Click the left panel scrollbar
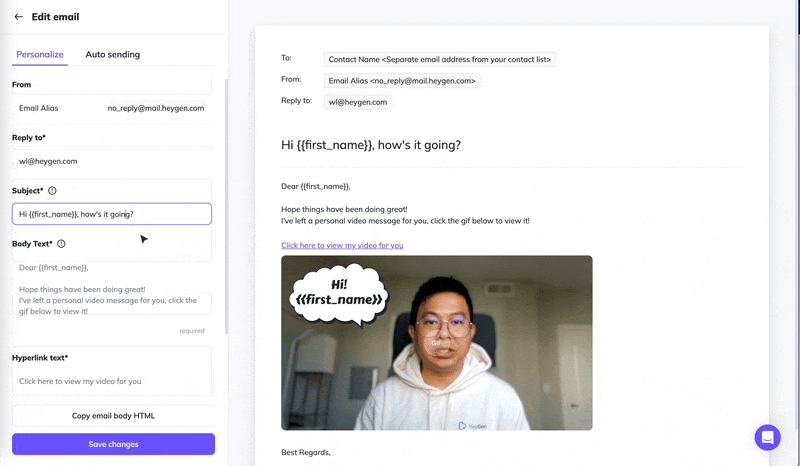The height and width of the screenshot is (466, 800). (227, 206)
